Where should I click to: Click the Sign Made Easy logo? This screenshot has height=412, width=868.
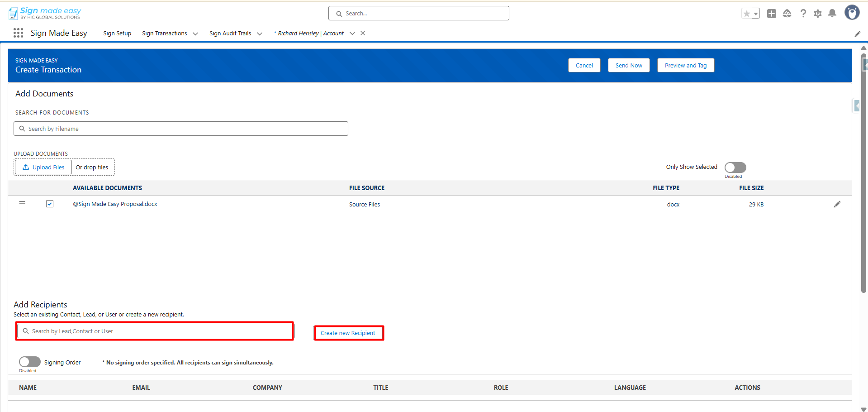pyautogui.click(x=45, y=13)
